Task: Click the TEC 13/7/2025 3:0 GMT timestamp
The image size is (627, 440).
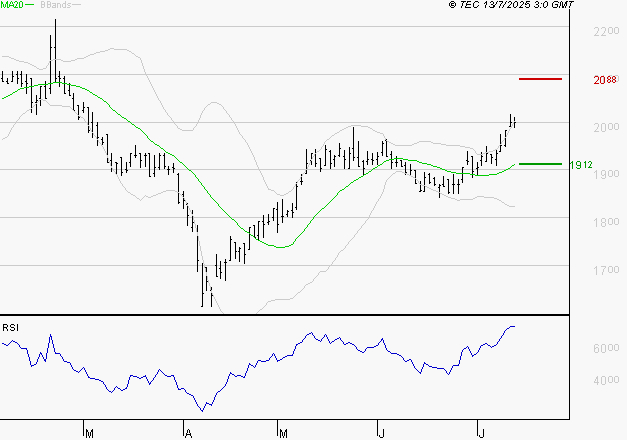Action: click(511, 5)
